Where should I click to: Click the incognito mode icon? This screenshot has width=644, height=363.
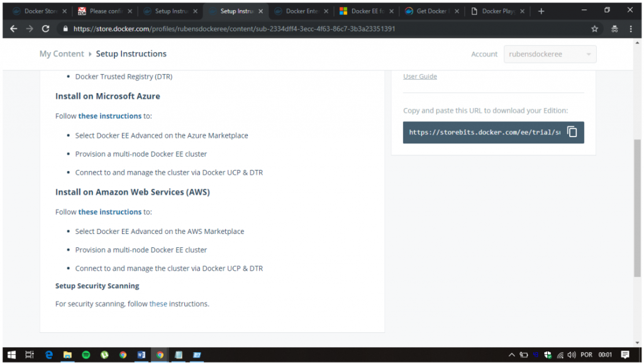tap(614, 29)
